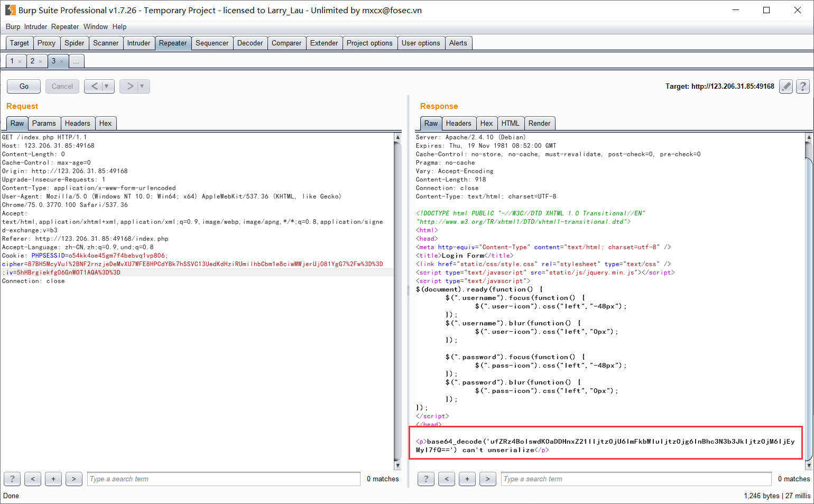Show request Params view
Screen dimensions: 814x504
pos(44,124)
